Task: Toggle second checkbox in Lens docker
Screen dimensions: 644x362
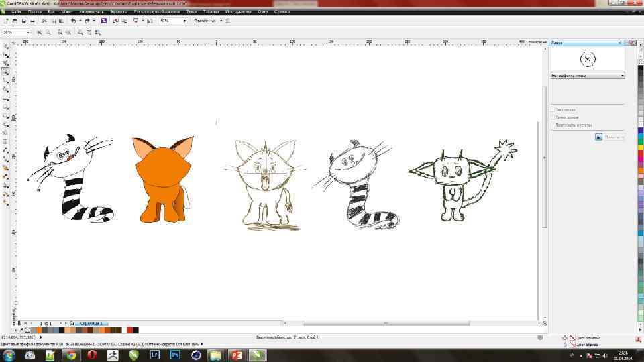Action: [x=553, y=117]
